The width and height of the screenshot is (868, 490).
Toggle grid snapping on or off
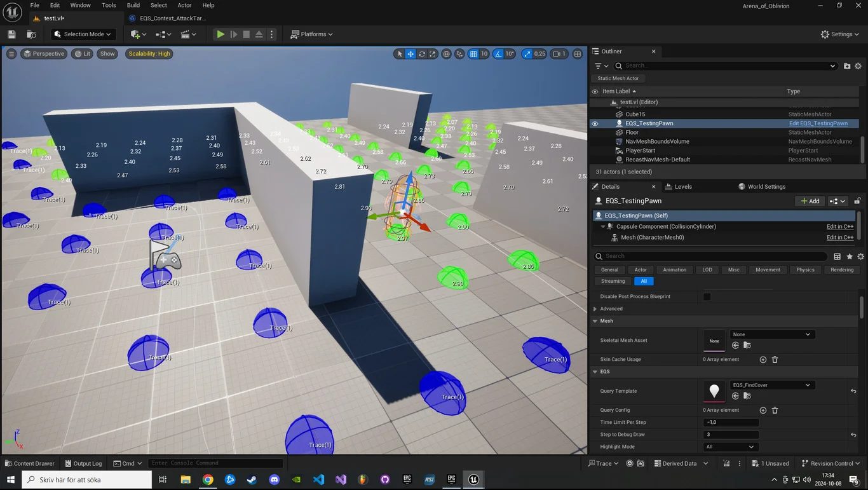473,54
